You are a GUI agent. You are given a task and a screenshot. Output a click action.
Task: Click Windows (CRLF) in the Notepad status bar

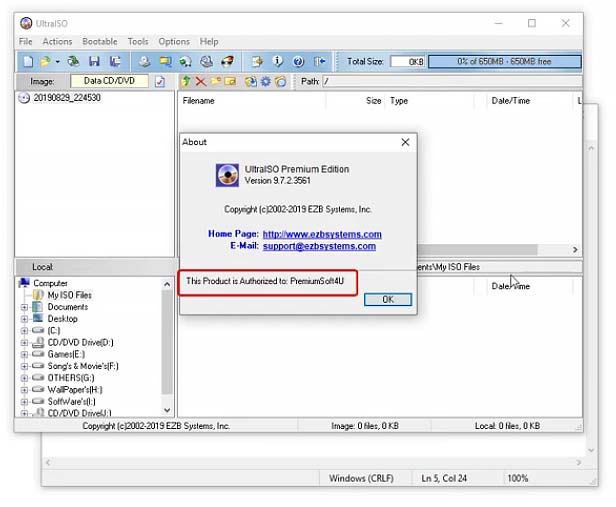coord(361,478)
